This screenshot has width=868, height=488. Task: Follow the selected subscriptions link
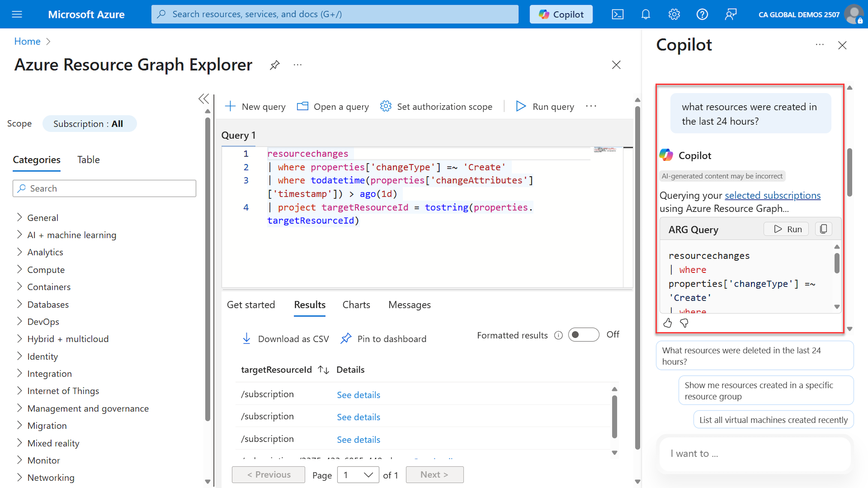(773, 195)
